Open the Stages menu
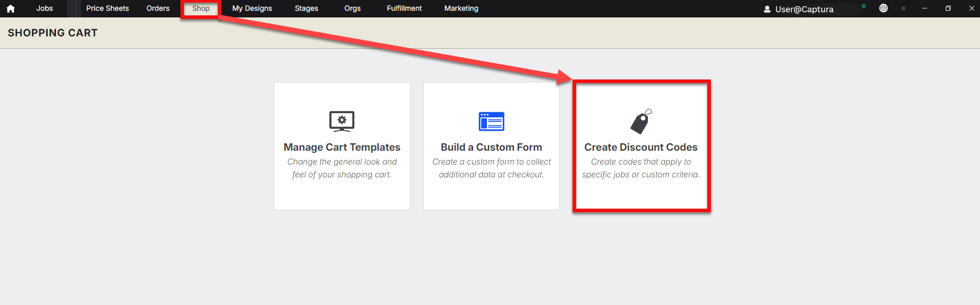 click(307, 8)
